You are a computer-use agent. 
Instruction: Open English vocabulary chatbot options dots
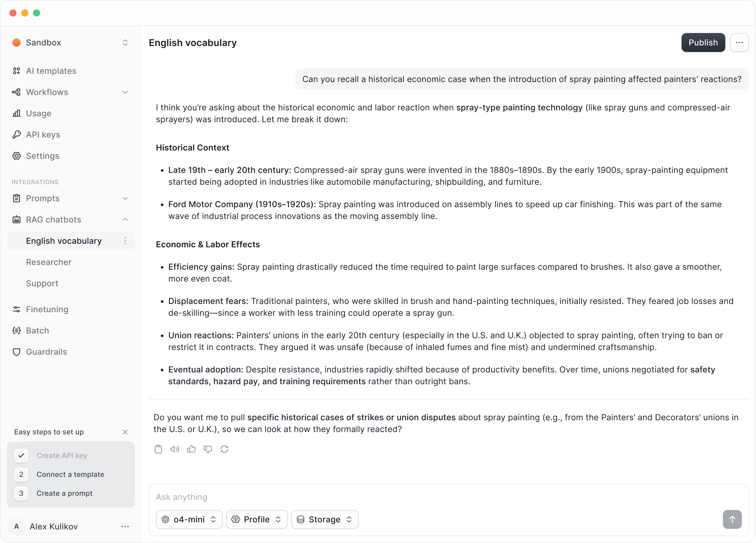click(x=125, y=241)
